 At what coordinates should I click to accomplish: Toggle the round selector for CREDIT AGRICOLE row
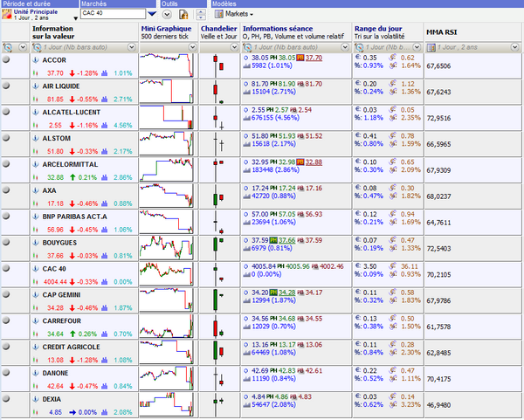point(6,346)
